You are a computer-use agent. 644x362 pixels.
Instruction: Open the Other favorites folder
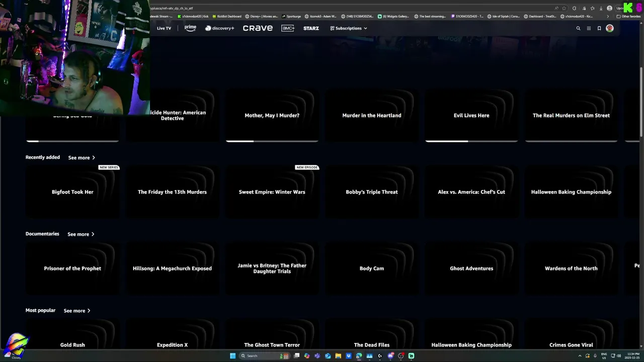[x=628, y=16]
